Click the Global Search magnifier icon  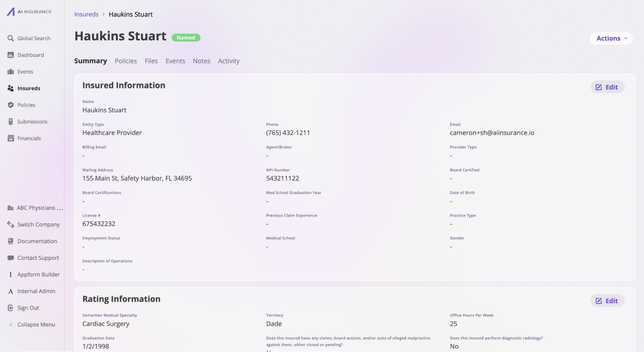(x=11, y=38)
